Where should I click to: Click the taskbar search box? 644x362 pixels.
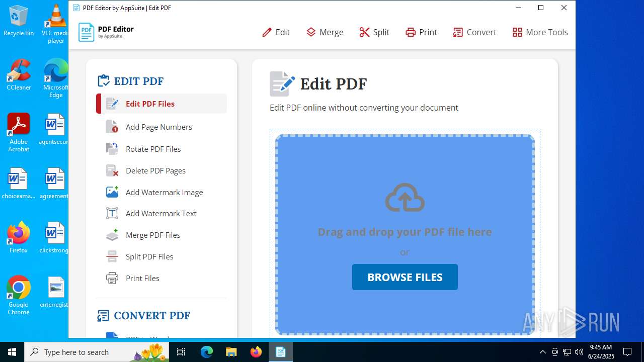[97, 352]
